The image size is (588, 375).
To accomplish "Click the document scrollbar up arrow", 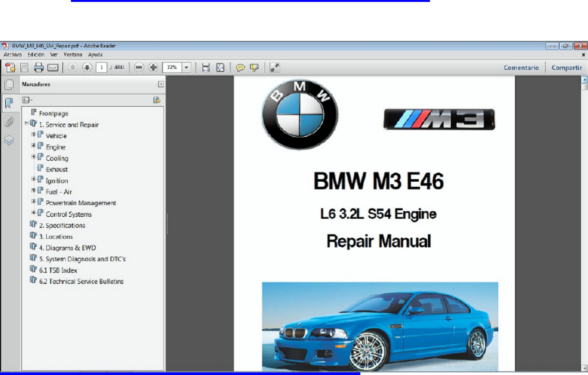I will [x=584, y=80].
